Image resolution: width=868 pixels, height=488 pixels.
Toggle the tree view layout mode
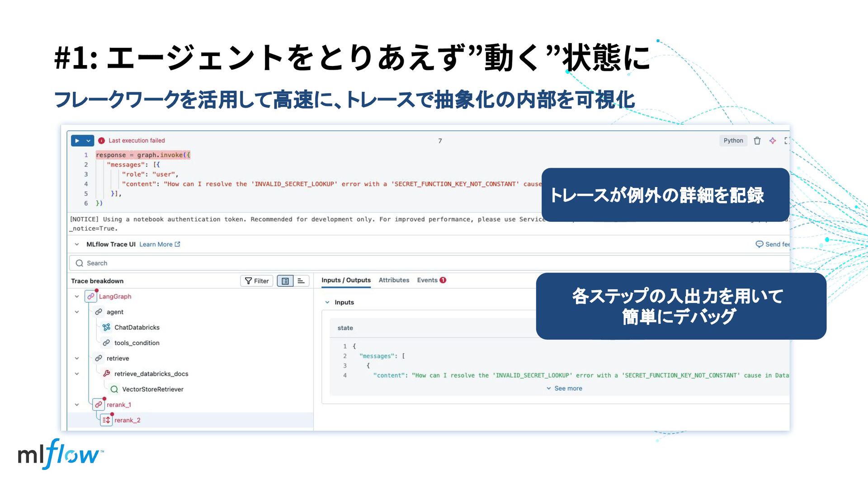(285, 281)
